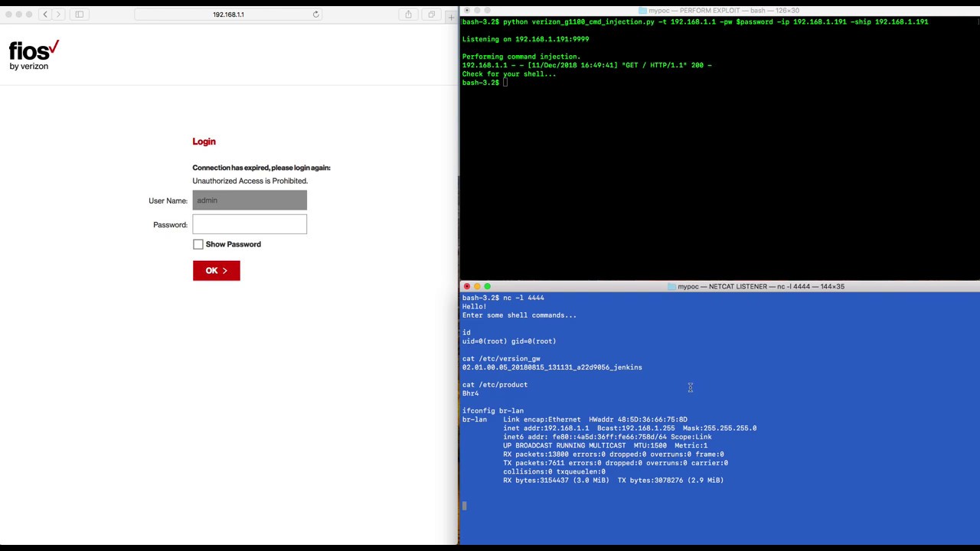Image resolution: width=980 pixels, height=551 pixels.
Task: Click the Password field
Action: pyautogui.click(x=250, y=224)
